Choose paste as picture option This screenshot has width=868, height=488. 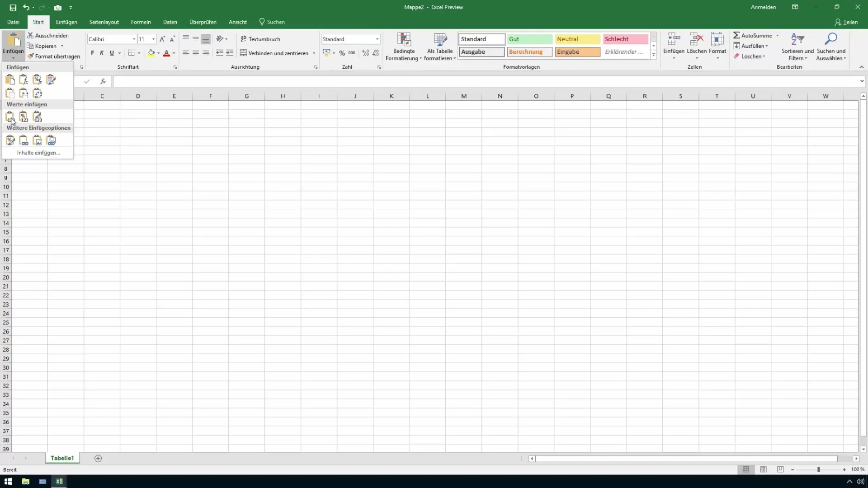coord(38,141)
